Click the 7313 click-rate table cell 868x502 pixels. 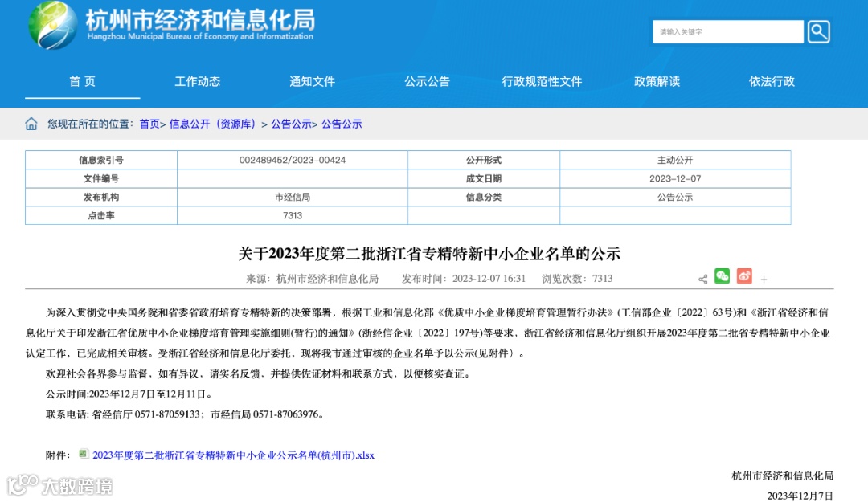293,215
